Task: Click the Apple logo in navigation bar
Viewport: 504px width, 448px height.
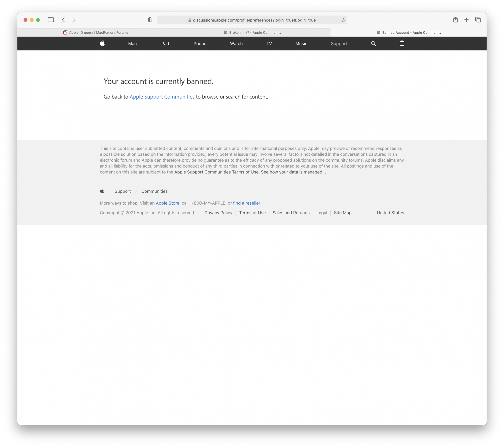Action: [x=102, y=43]
